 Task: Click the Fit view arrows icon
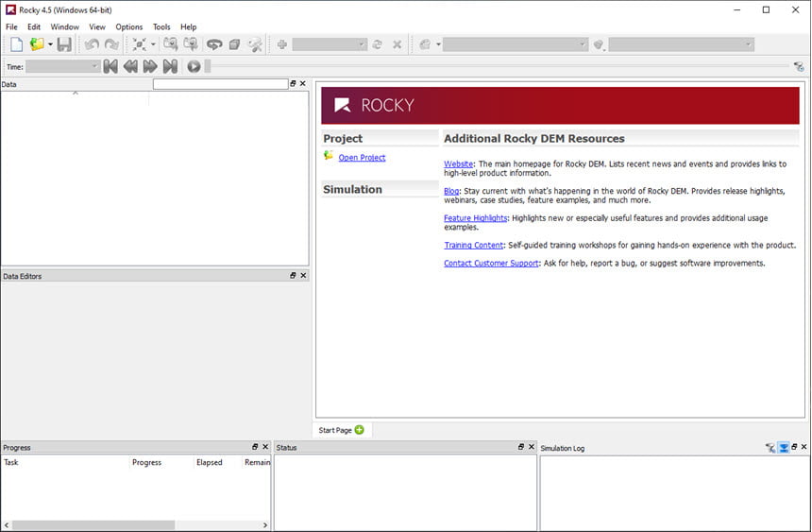[139, 44]
